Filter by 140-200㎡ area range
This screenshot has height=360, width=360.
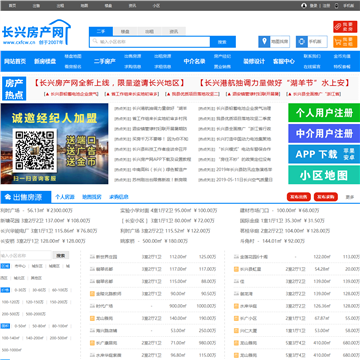coord(35,338)
